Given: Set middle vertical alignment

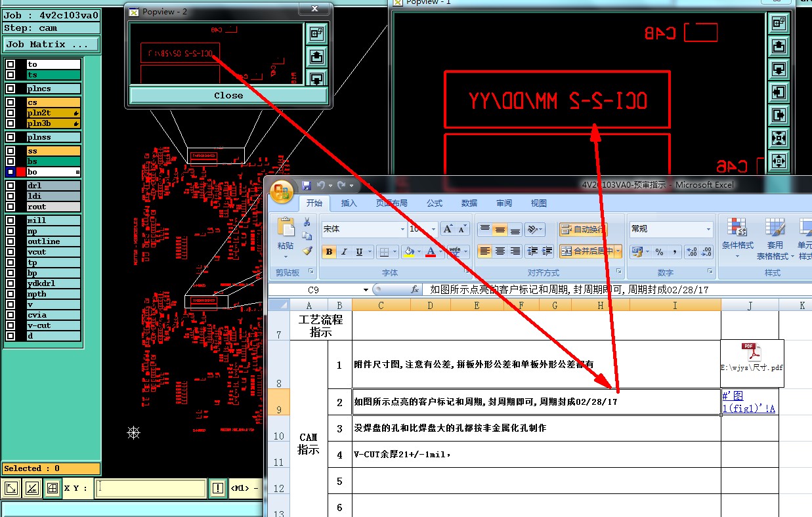Looking at the screenshot, I should point(500,229).
